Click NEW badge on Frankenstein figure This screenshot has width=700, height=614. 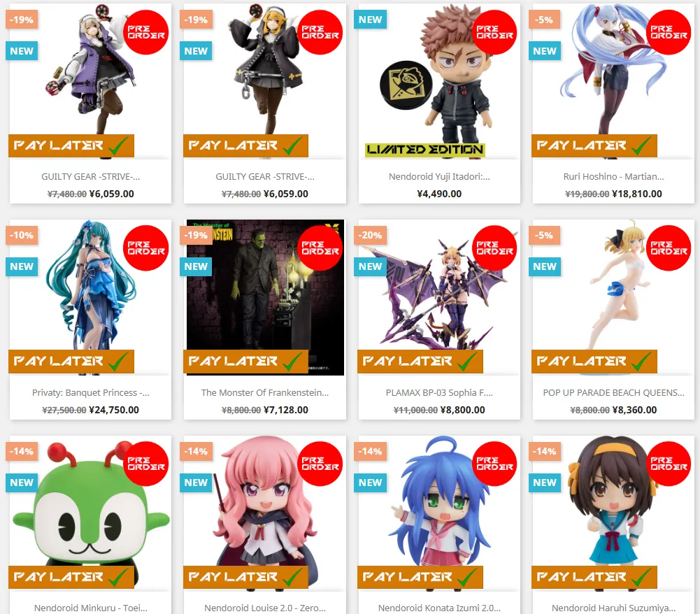(196, 266)
